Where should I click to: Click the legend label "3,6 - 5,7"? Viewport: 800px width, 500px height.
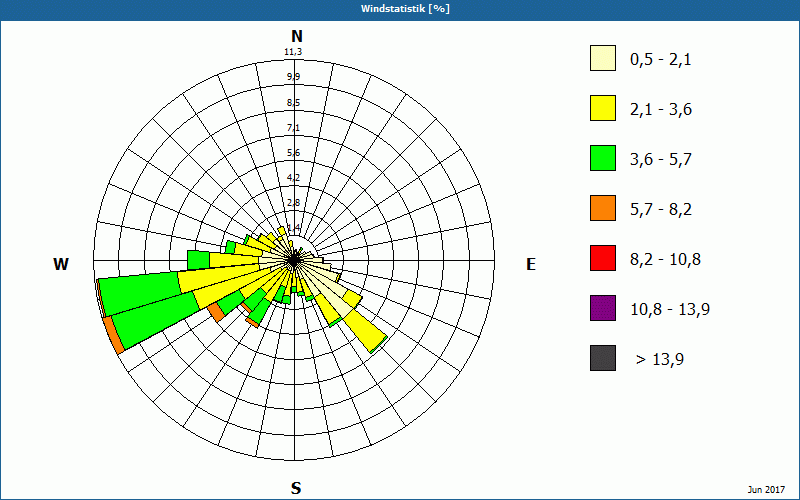(661, 160)
